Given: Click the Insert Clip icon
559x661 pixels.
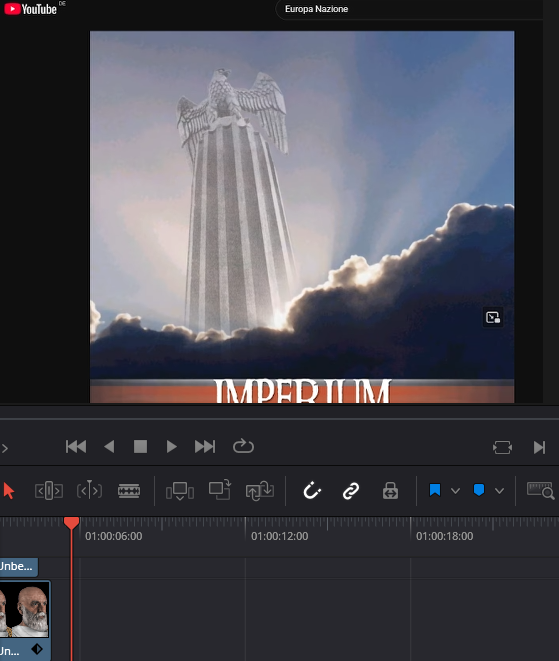Looking at the screenshot, I should click(x=180, y=491).
